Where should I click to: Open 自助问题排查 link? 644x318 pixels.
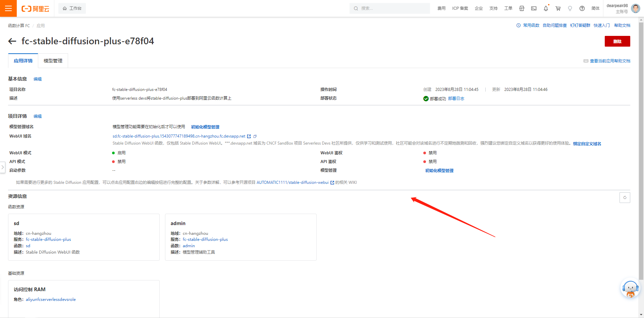click(x=555, y=25)
